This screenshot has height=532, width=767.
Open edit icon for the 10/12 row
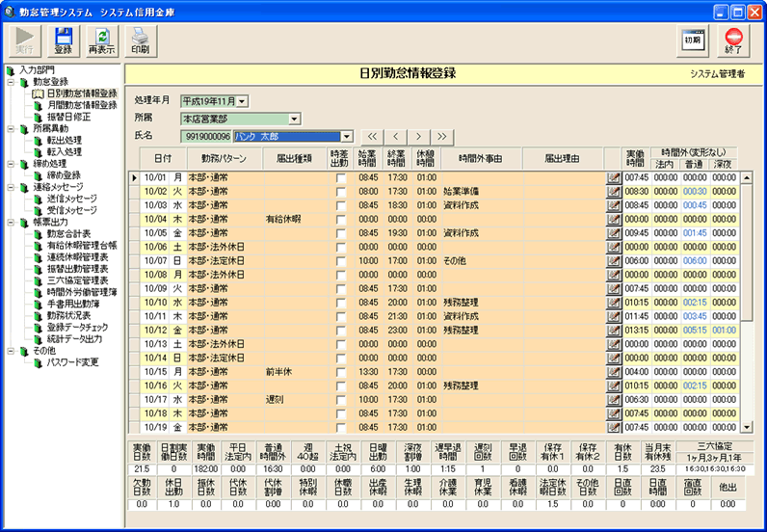pyautogui.click(x=613, y=331)
